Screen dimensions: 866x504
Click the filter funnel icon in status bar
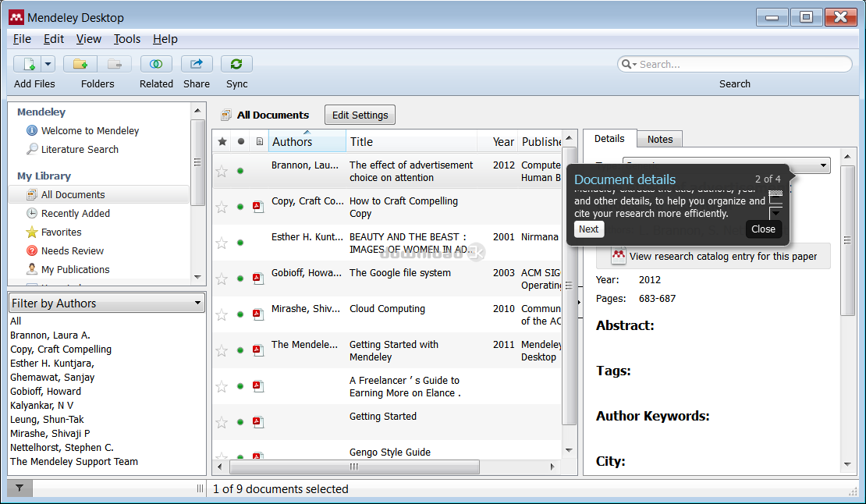pyautogui.click(x=20, y=488)
